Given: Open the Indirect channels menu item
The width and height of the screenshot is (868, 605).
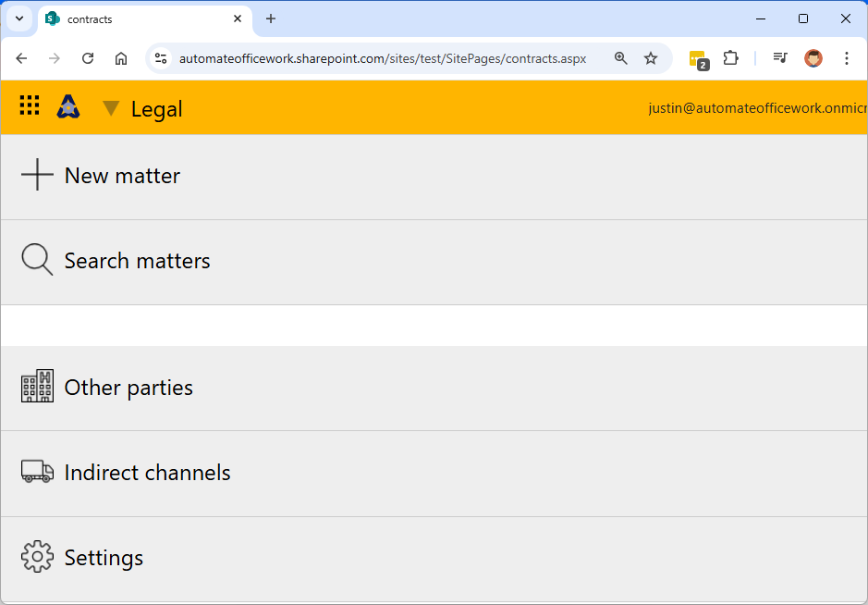Looking at the screenshot, I should 147,473.
